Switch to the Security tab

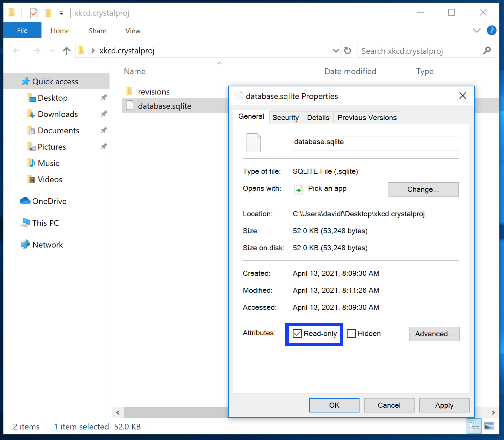(286, 118)
